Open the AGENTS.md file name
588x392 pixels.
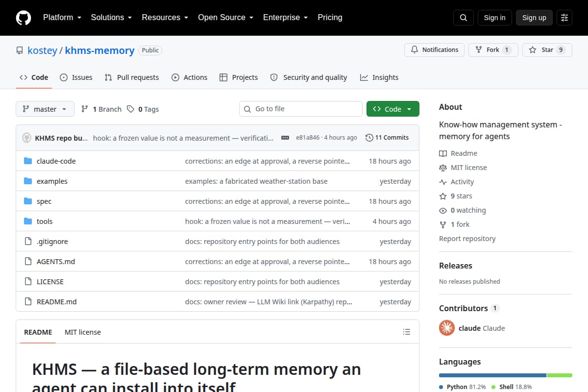[56, 262]
